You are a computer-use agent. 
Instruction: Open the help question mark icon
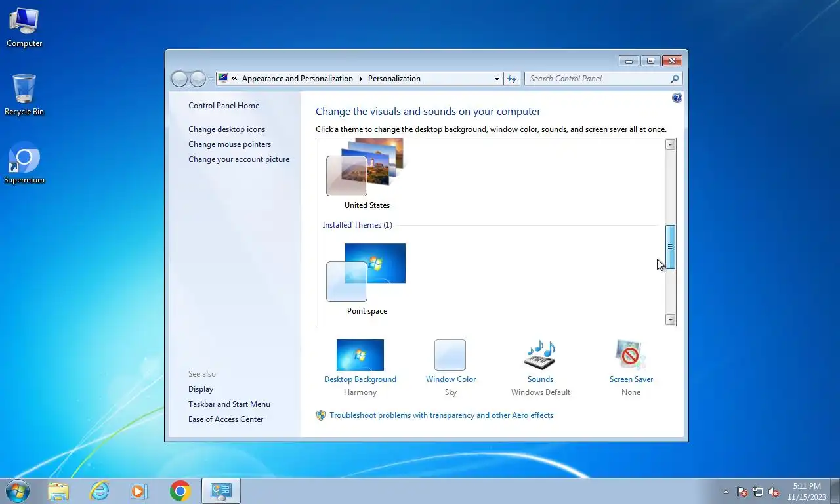677,98
